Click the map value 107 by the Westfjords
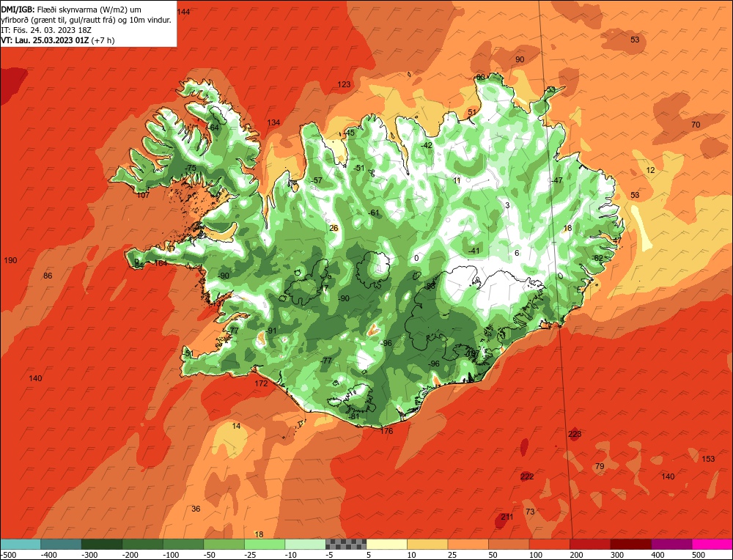 (x=143, y=196)
